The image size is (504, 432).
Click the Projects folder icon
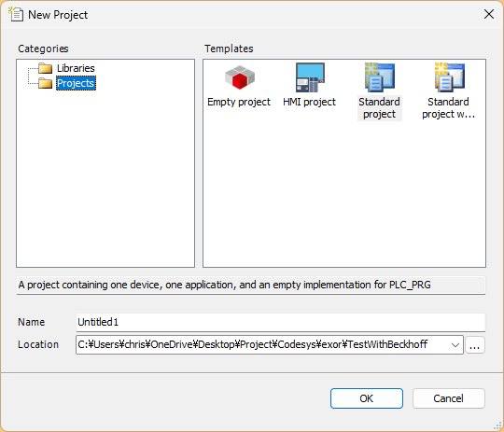45,83
